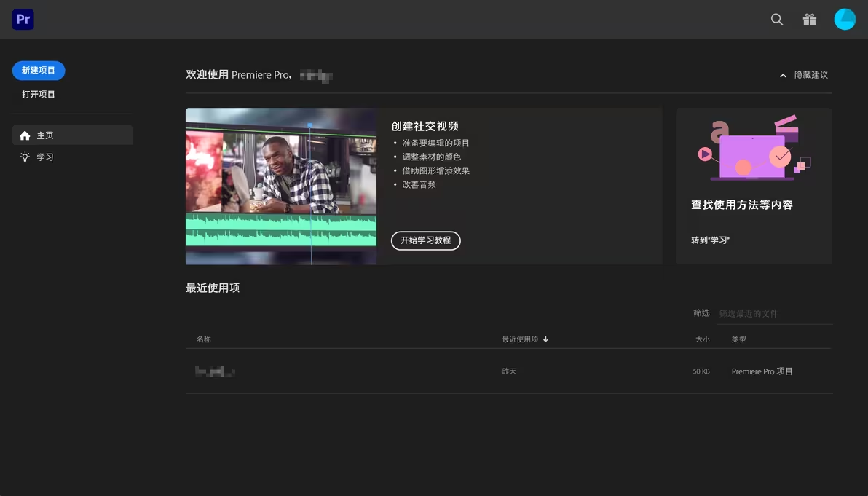The height and width of the screenshot is (496, 868).
Task: Open the account avatar menu
Action: click(x=845, y=19)
